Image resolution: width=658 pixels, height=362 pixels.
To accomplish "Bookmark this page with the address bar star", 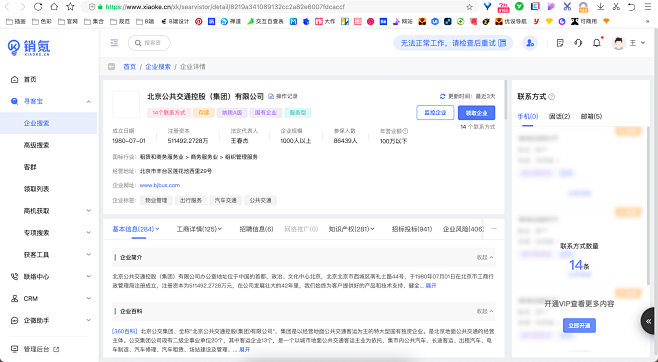I will point(469,7).
